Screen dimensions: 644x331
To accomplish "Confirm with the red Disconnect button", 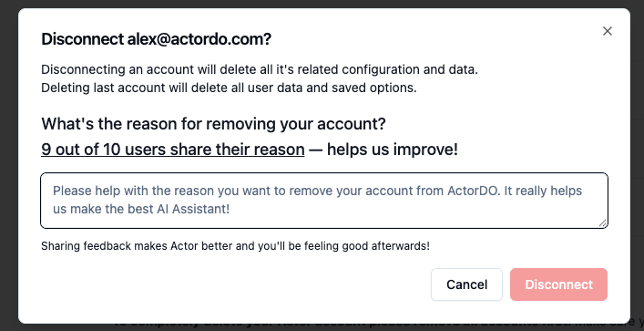I will coord(558,284).
